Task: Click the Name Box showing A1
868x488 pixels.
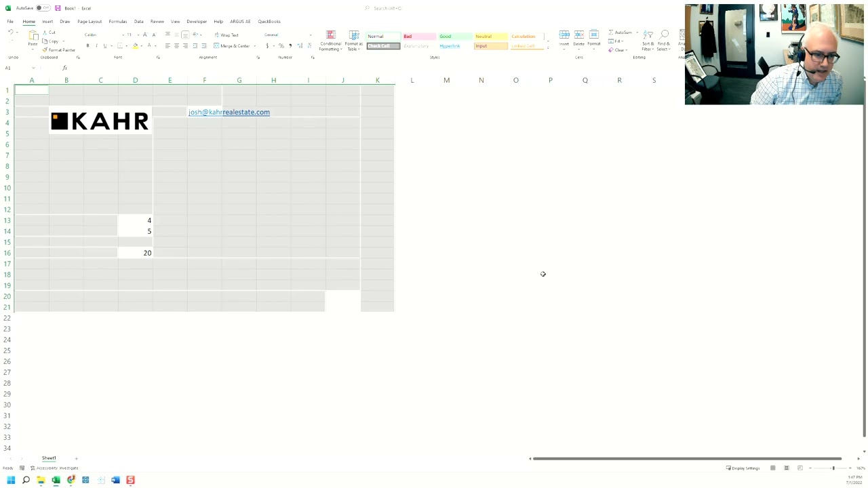Action: coord(19,68)
